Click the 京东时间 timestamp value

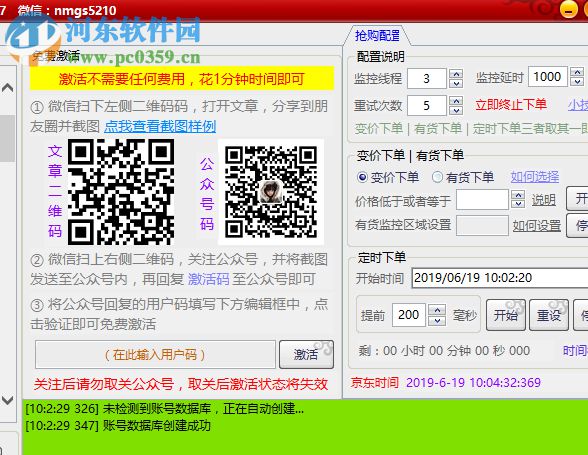473,383
